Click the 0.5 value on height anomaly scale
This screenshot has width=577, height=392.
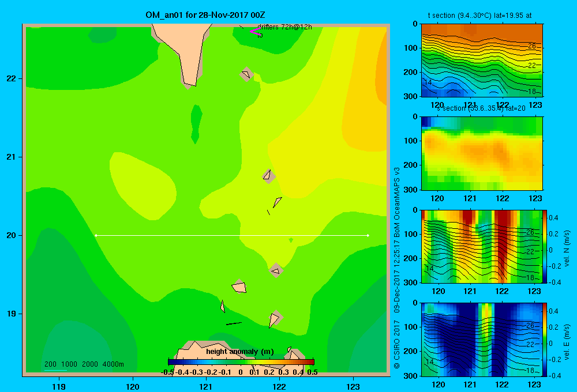point(312,372)
